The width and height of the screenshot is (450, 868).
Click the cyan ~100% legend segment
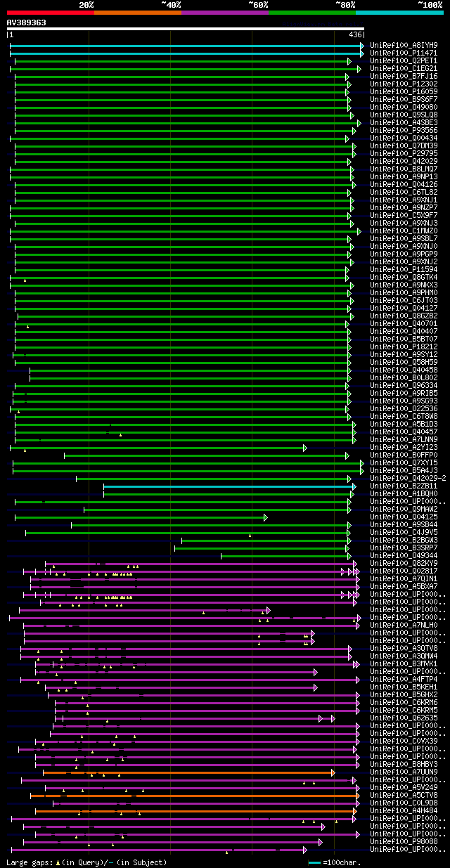[399, 12]
